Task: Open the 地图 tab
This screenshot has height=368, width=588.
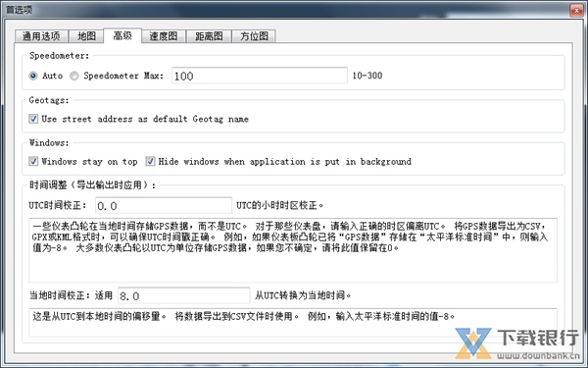Action: [x=86, y=36]
